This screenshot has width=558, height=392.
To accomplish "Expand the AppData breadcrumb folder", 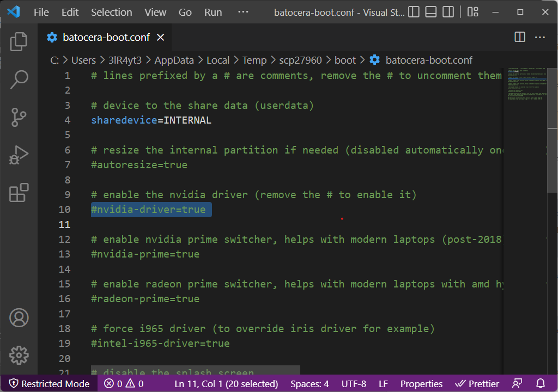I will [174, 60].
